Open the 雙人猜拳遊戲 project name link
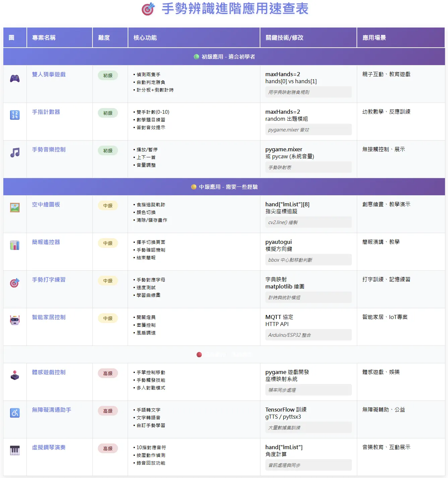The image size is (448, 478). [x=49, y=74]
